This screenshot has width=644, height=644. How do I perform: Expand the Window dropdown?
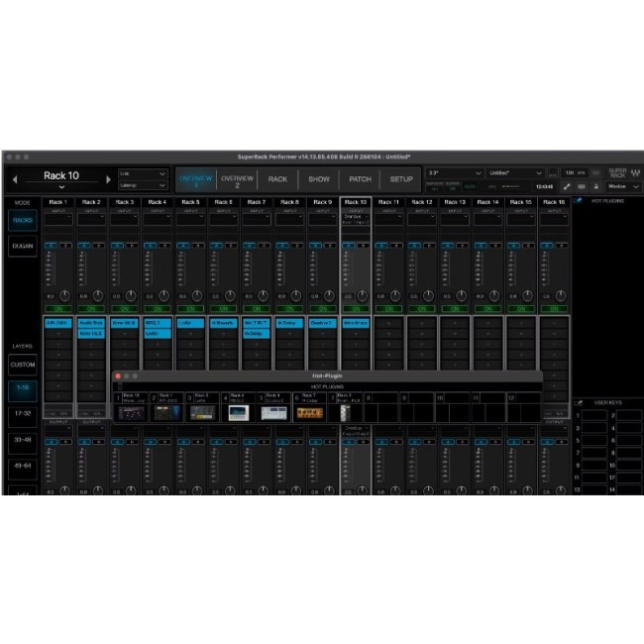click(622, 185)
